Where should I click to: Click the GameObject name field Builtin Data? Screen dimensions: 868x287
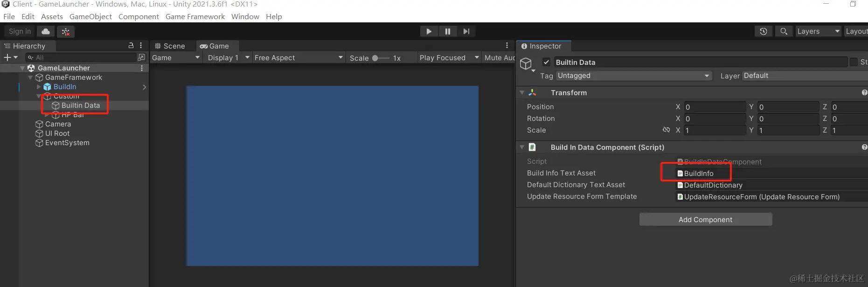point(700,62)
